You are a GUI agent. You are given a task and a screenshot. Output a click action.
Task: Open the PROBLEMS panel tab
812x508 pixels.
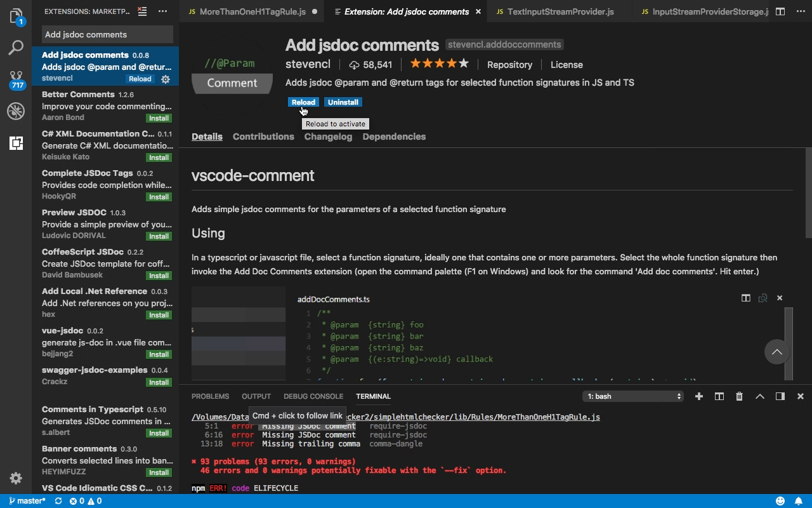[210, 396]
